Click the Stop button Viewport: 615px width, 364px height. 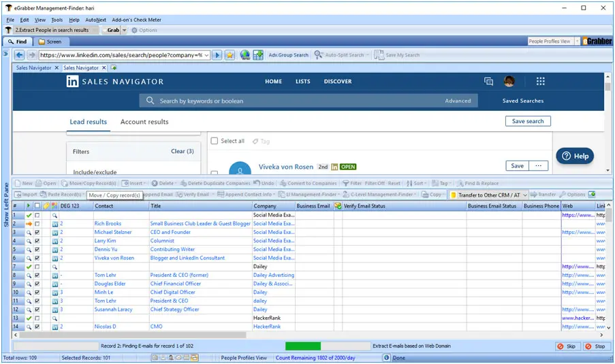click(x=596, y=346)
